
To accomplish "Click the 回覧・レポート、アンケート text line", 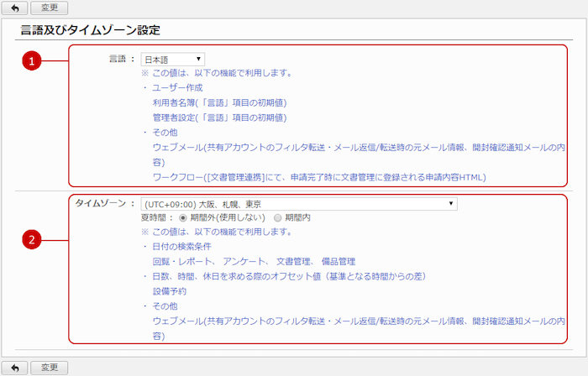I will tap(254, 261).
